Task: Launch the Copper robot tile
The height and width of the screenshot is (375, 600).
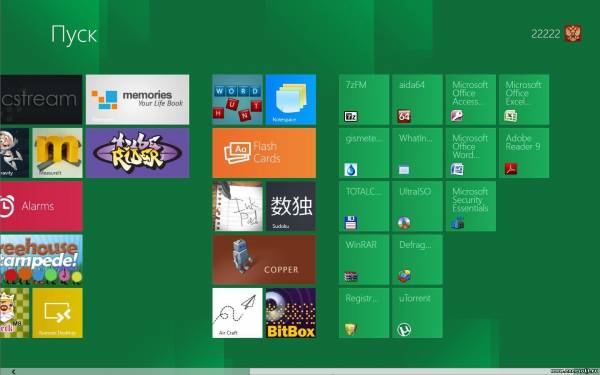Action: [264, 260]
